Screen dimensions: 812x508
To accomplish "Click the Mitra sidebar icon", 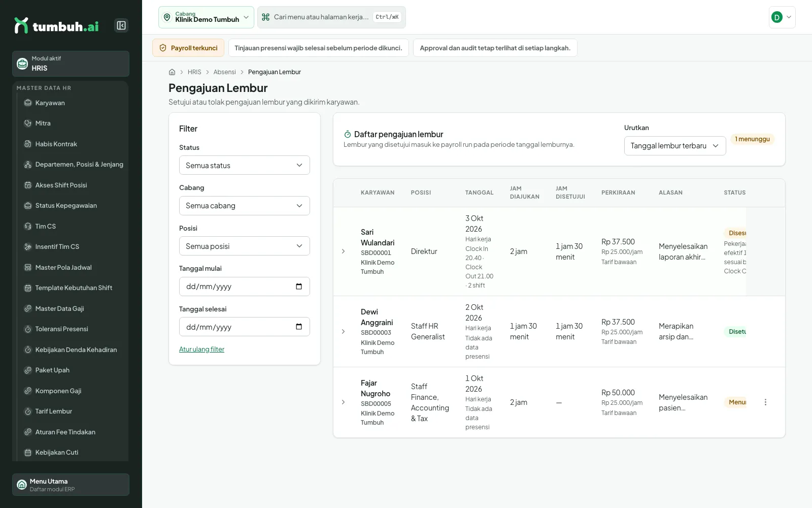I will coord(28,123).
